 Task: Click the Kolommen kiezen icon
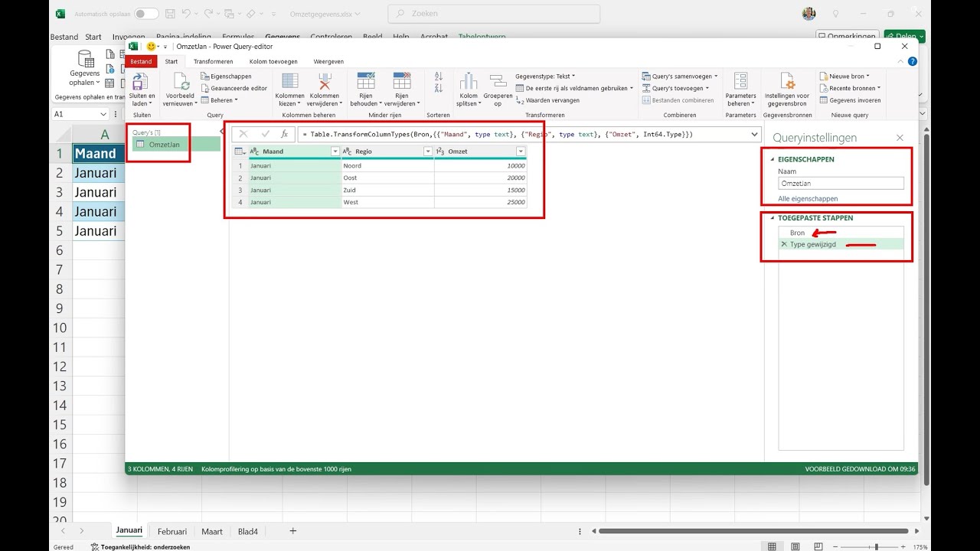(290, 81)
